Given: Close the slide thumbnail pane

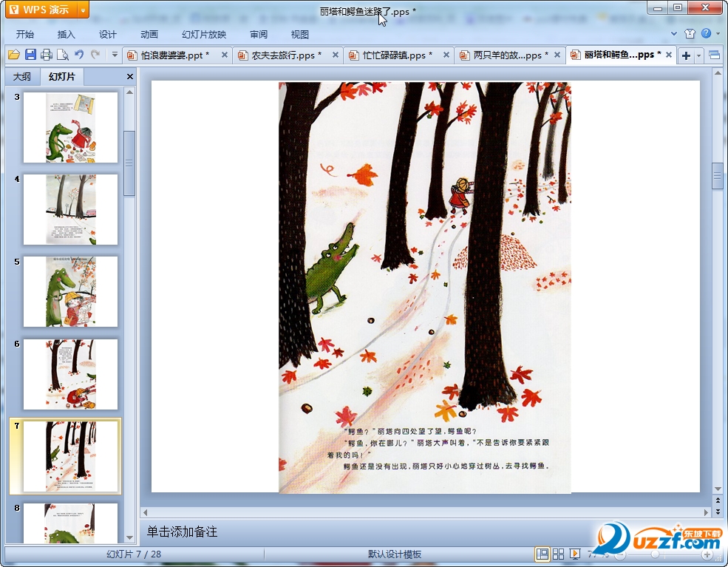Looking at the screenshot, I should [130, 77].
